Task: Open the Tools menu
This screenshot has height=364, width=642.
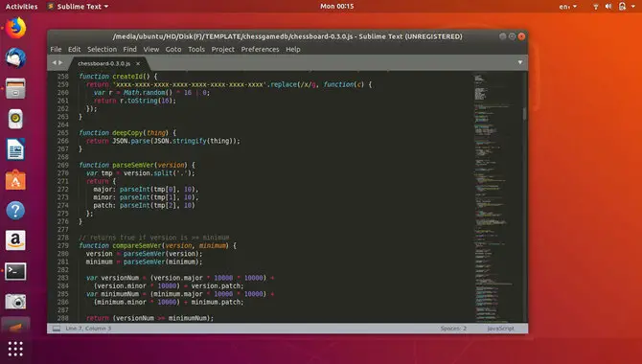Action: (196, 49)
